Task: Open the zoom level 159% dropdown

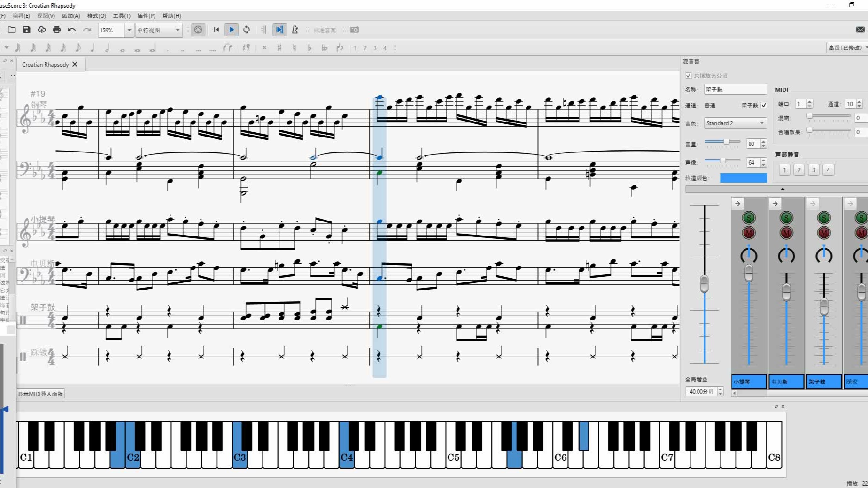Action: click(129, 30)
